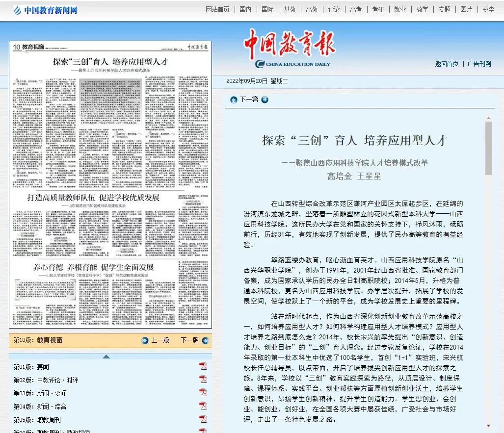504x433 pixels.
Task: Click the round arrow icon beside 下一版
Action: (x=205, y=340)
